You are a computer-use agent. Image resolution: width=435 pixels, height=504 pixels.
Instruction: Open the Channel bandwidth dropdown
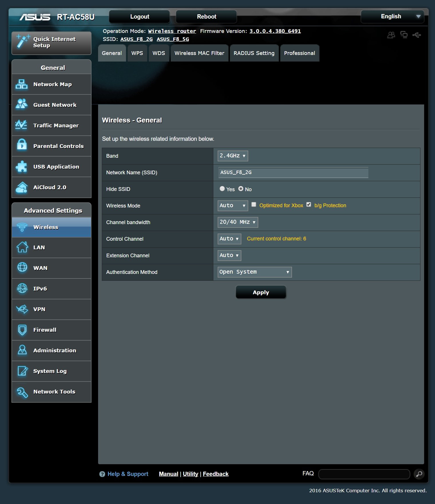click(x=238, y=222)
